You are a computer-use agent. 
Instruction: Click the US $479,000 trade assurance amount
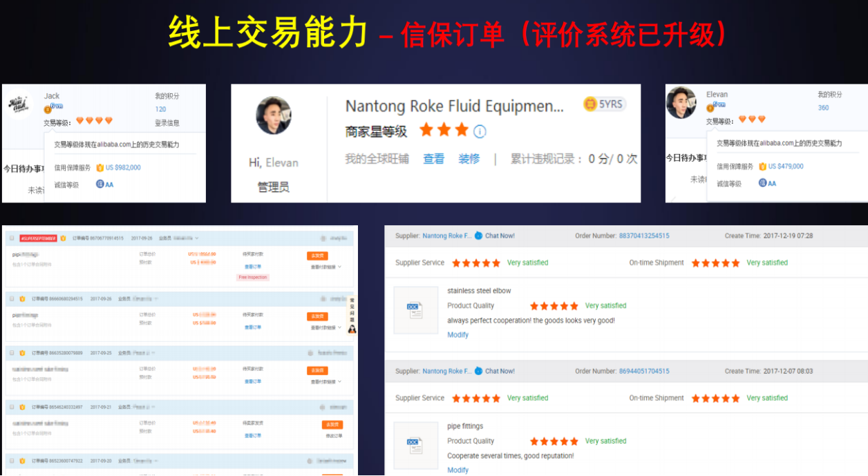pyautogui.click(x=786, y=166)
